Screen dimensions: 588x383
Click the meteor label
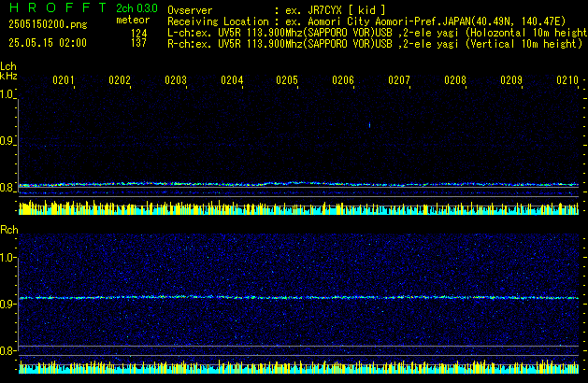133,20
